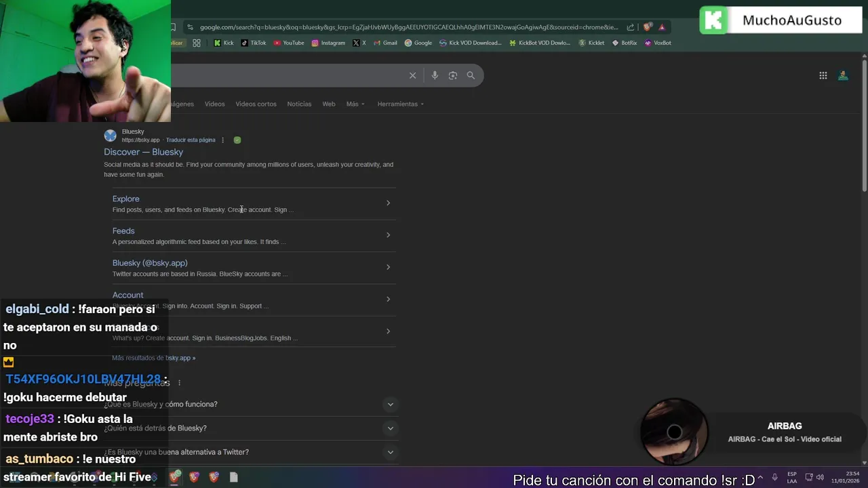Click the Brave Rewards triangle icon
Viewport: 868px width, 488px height.
[662, 27]
